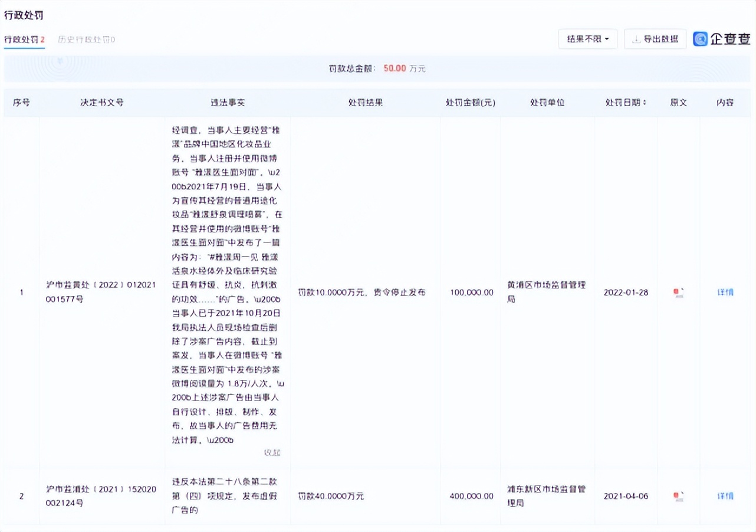The height and width of the screenshot is (532, 756).
Task: Click 黄浦区市场监督管理局 in the penalty unit column
Action: (547, 292)
